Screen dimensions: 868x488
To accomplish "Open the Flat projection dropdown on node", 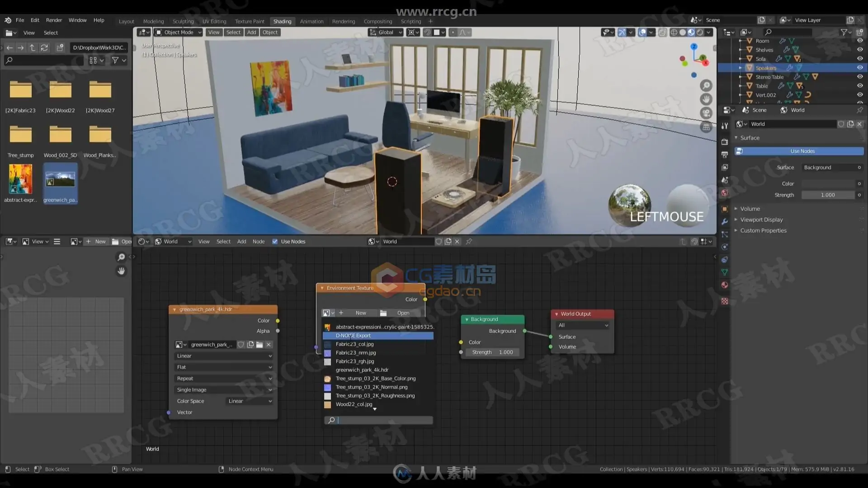I will pos(224,367).
